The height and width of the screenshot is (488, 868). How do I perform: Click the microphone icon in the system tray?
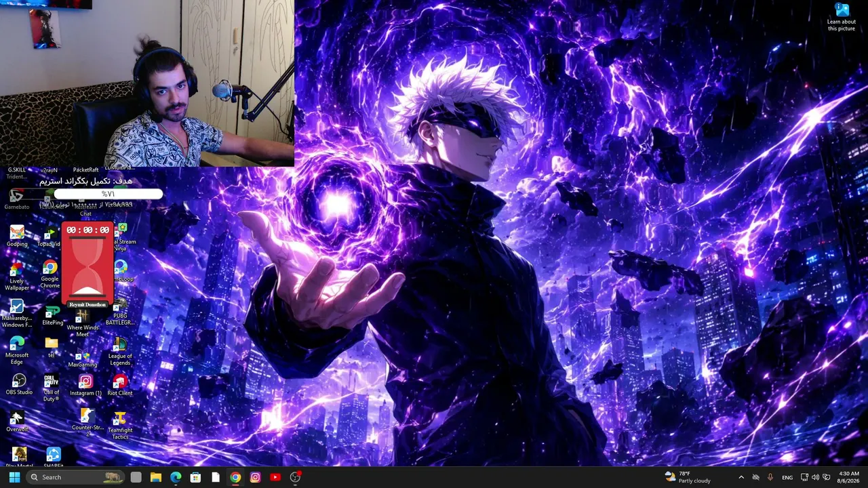coord(770,477)
